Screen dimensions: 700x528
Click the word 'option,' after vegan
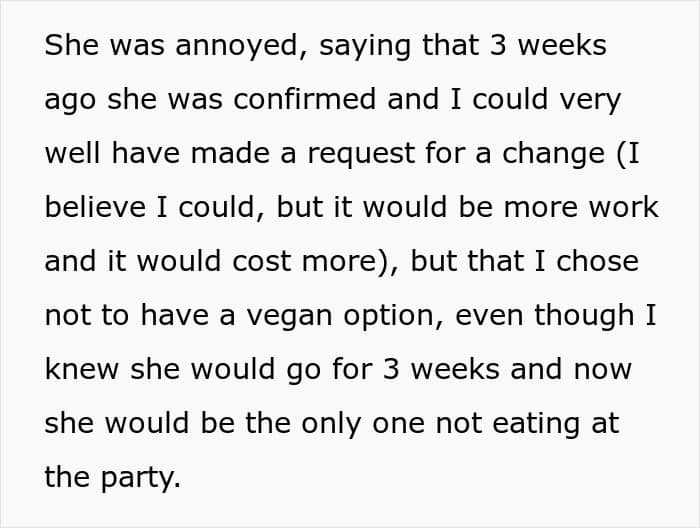click(x=393, y=316)
